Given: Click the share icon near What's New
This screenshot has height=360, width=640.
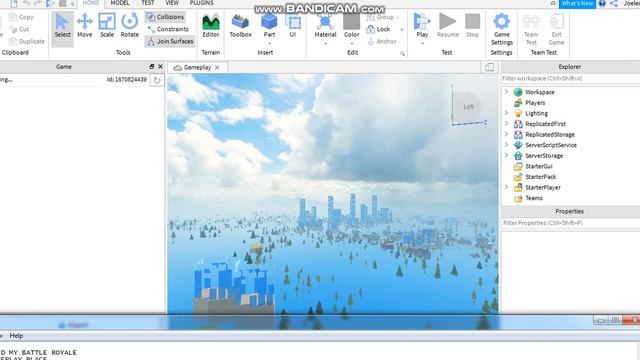Looking at the screenshot, I should coord(613,4).
